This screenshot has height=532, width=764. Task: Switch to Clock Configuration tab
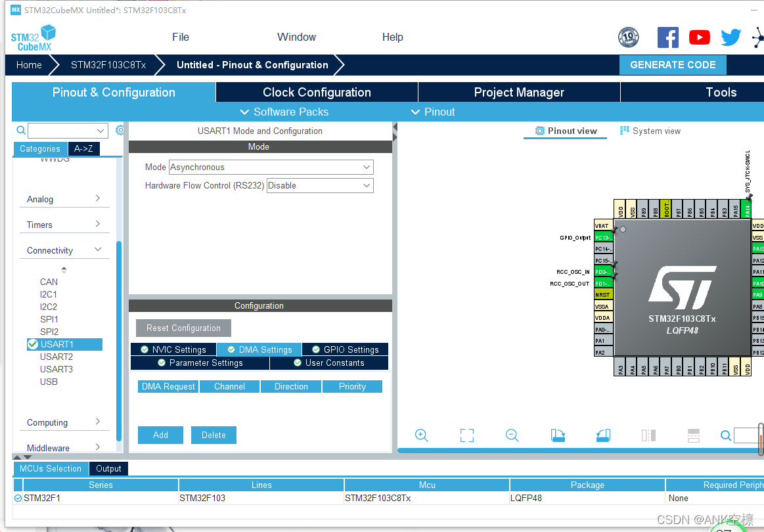pyautogui.click(x=317, y=92)
